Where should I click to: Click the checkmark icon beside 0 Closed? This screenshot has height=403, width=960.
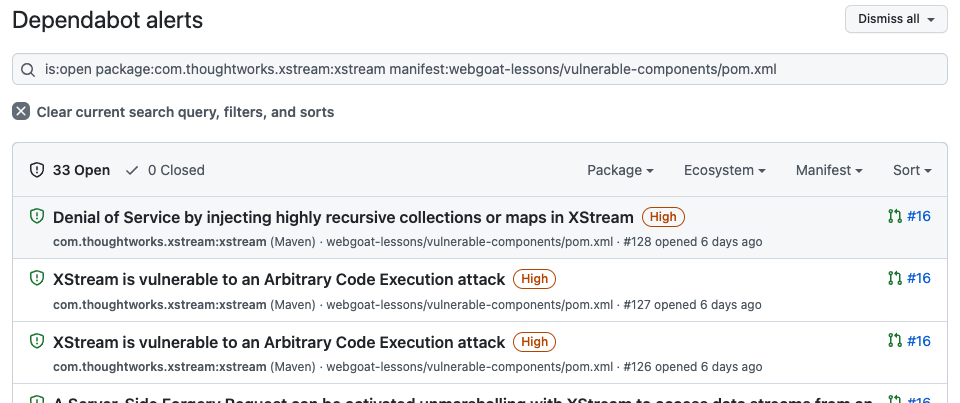tap(132, 170)
